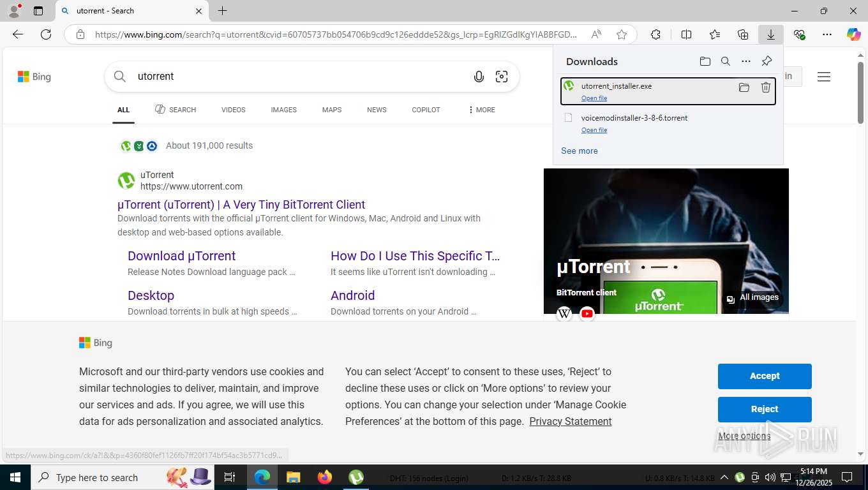Open Collections icon in toolbar
868x490 pixels.
743,34
